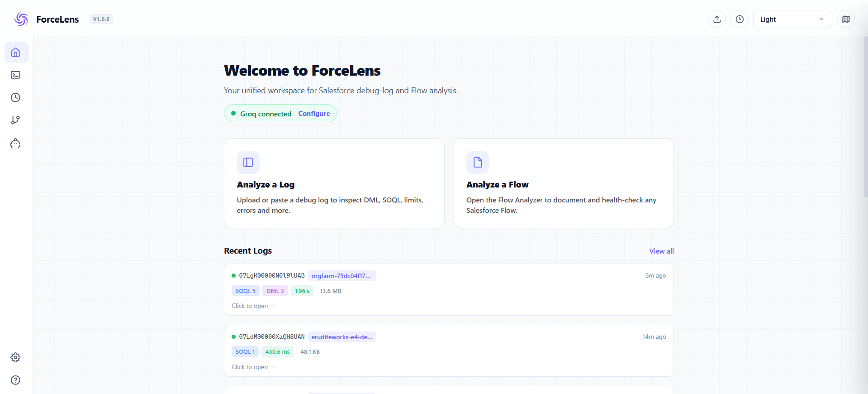The image size is (868, 394).
Task: Click the 13.6 MB size label
Action: tap(331, 291)
